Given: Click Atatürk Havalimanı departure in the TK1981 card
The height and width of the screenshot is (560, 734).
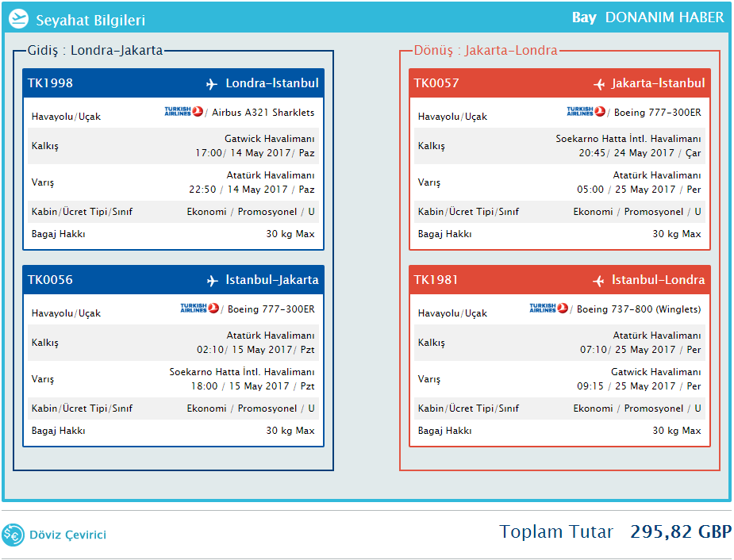Looking at the screenshot, I should (x=657, y=336).
